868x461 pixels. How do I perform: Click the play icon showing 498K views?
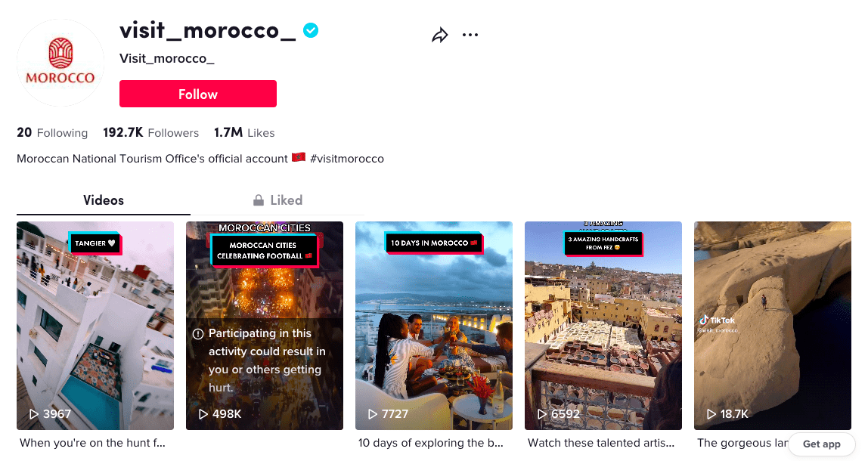pos(203,414)
